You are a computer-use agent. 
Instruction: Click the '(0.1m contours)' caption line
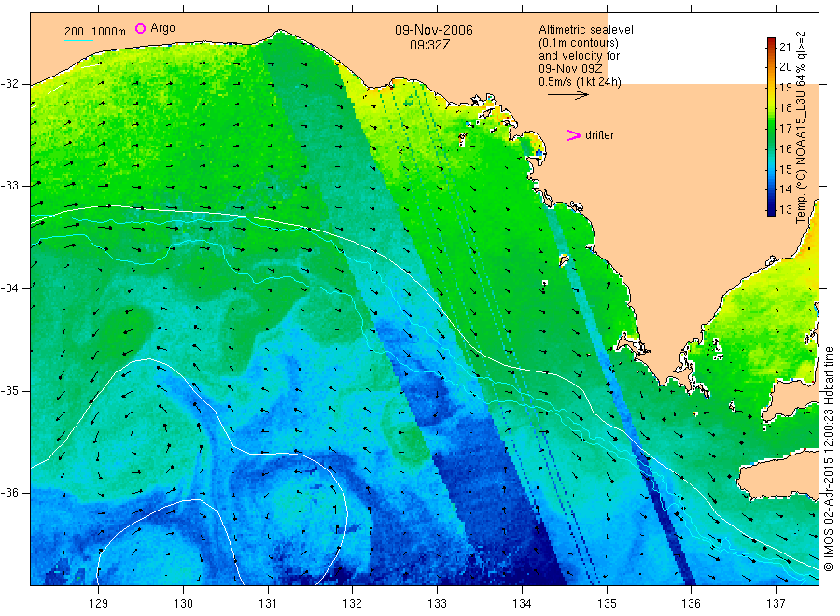[579, 43]
